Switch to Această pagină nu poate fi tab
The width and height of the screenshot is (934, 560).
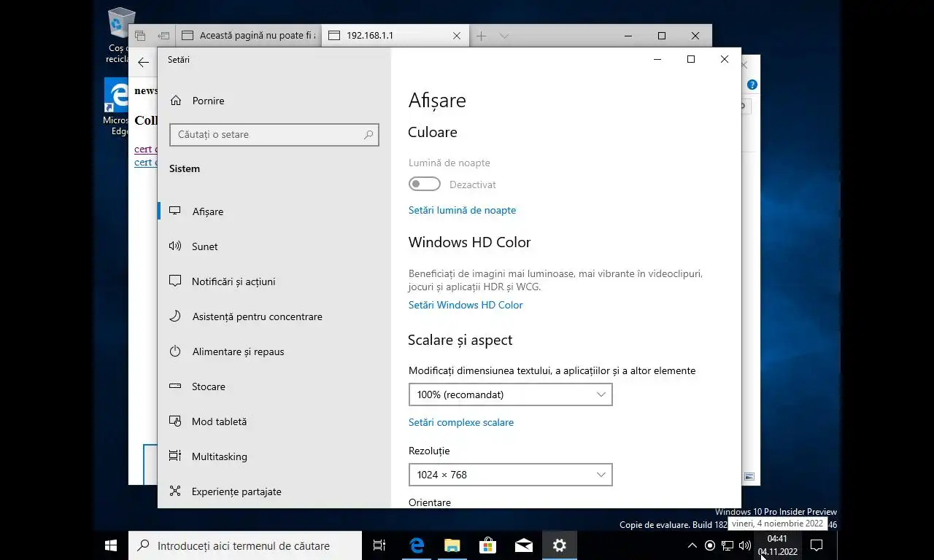pyautogui.click(x=248, y=35)
